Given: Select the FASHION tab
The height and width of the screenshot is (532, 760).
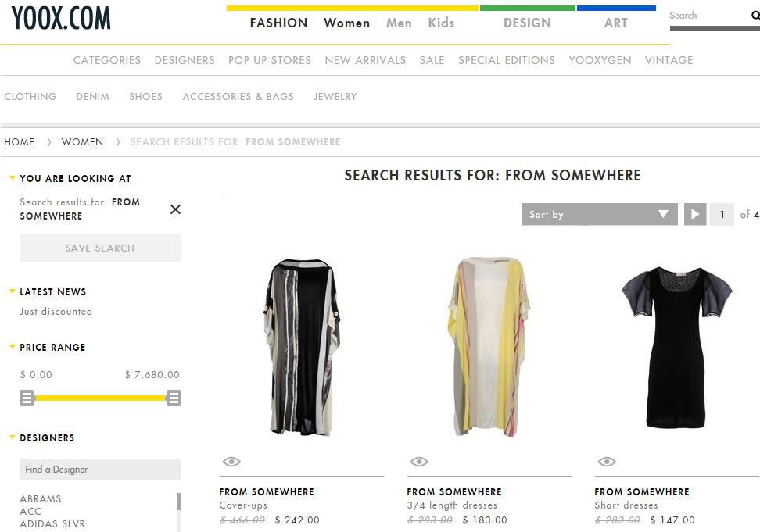Looking at the screenshot, I should [278, 23].
